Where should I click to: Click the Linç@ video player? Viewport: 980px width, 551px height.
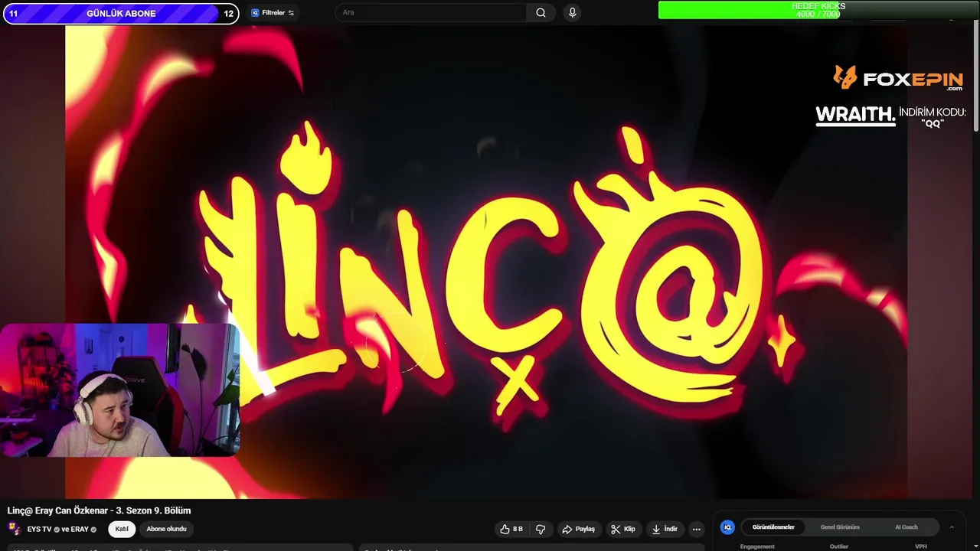coord(486,262)
